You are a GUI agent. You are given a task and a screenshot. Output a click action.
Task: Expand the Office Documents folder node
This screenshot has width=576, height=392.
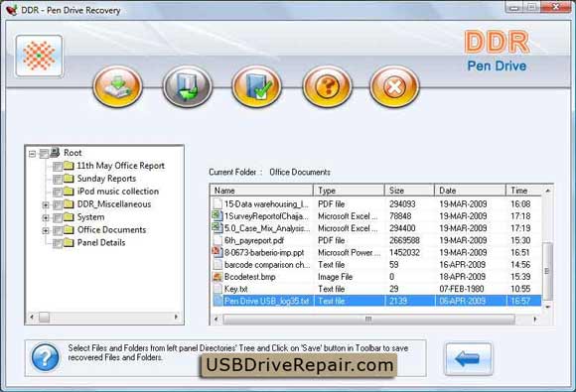point(46,230)
